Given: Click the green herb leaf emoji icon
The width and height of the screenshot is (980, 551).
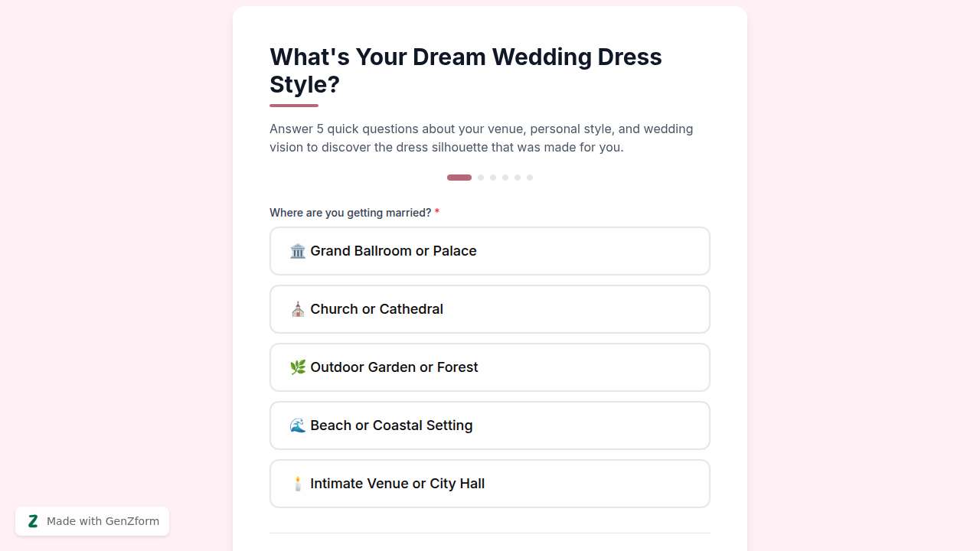Looking at the screenshot, I should click(x=298, y=367).
